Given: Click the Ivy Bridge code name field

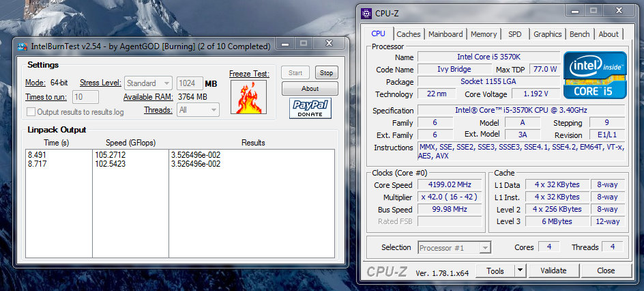Looking at the screenshot, I should [454, 69].
